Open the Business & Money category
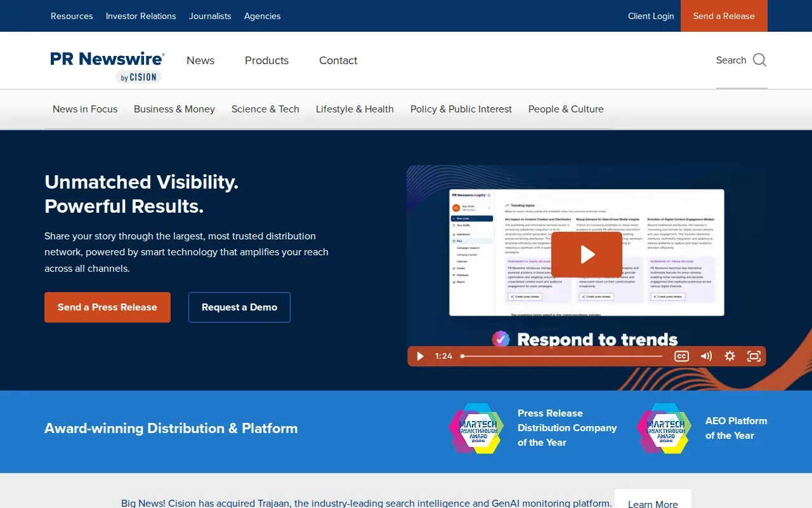The height and width of the screenshot is (508, 812). 174,109
